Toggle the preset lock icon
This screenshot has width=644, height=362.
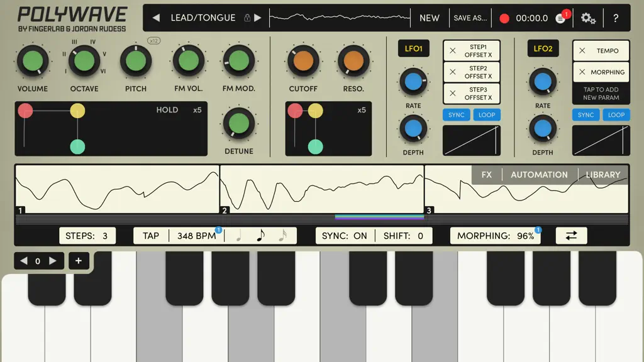[x=247, y=18]
